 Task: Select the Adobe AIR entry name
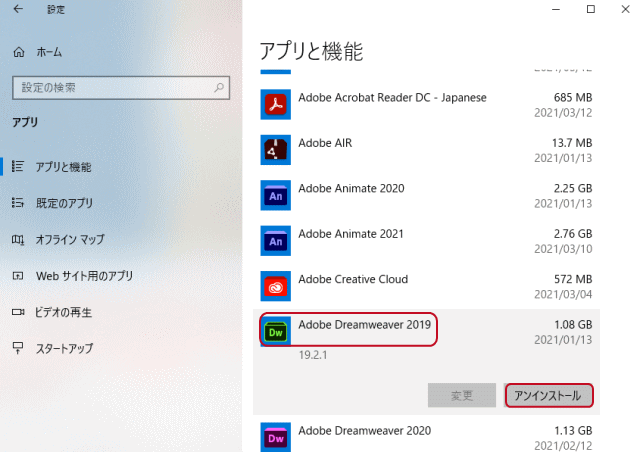click(x=325, y=143)
